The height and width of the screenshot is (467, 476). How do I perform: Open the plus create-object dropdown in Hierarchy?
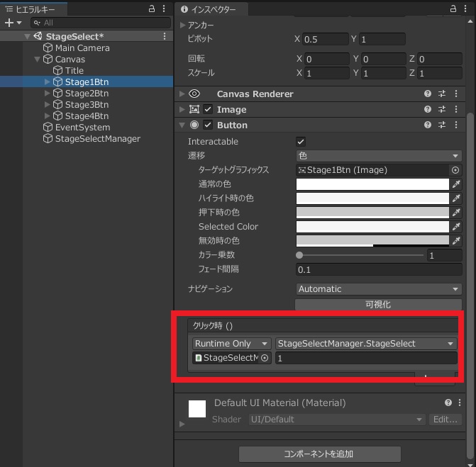point(13,23)
